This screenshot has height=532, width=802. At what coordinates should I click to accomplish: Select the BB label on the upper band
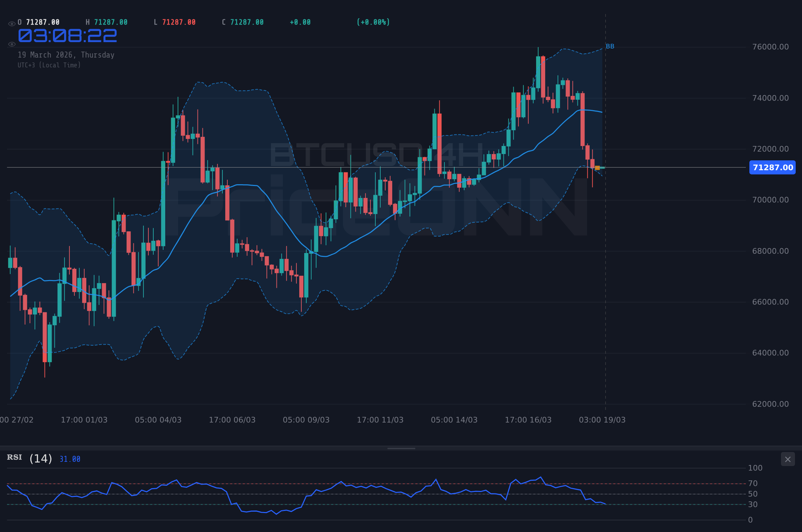(610, 46)
